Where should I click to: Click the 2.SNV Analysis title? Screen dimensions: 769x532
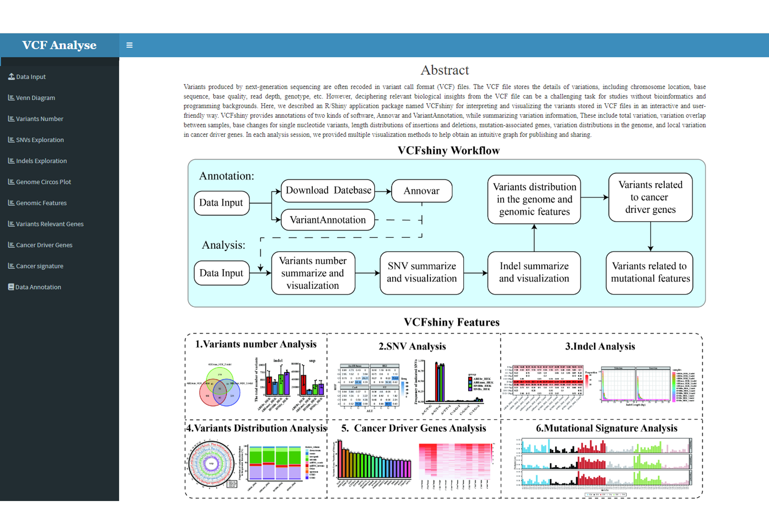pos(412,346)
